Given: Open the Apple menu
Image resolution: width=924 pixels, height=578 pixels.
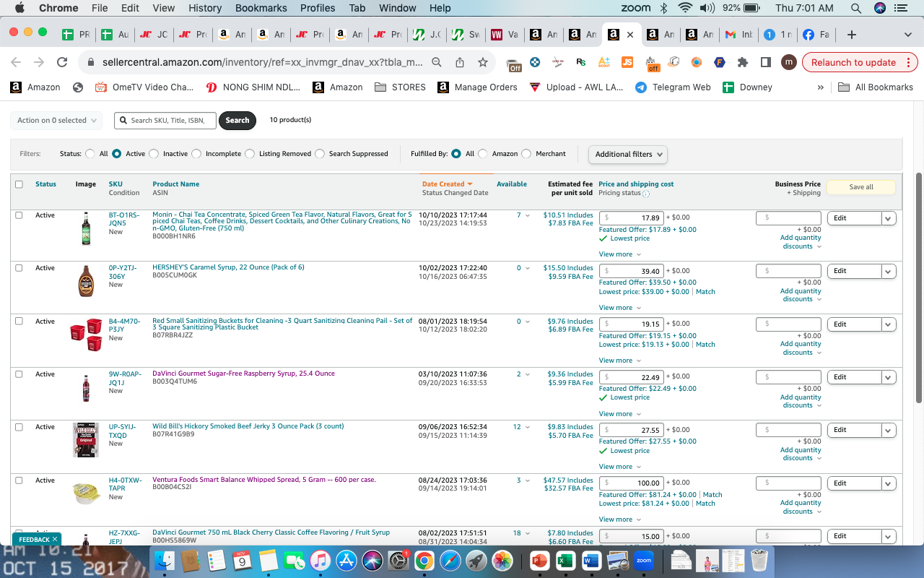Looking at the screenshot, I should click(19, 8).
